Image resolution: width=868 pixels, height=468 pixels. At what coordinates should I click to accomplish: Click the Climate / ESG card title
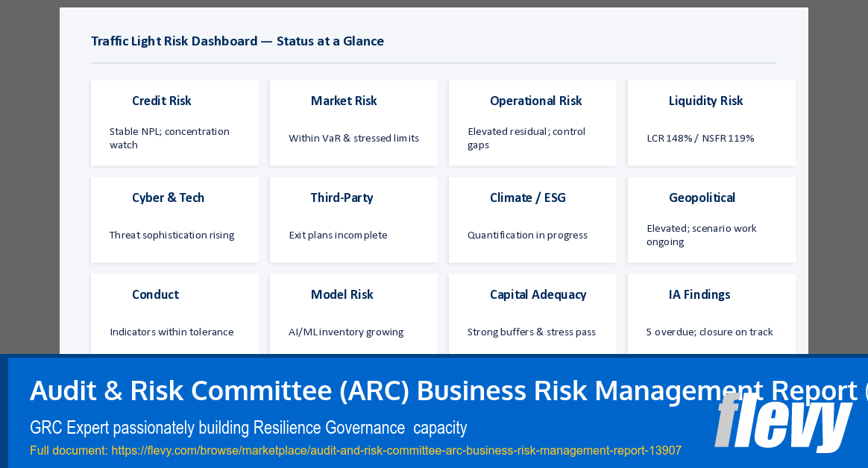click(527, 197)
